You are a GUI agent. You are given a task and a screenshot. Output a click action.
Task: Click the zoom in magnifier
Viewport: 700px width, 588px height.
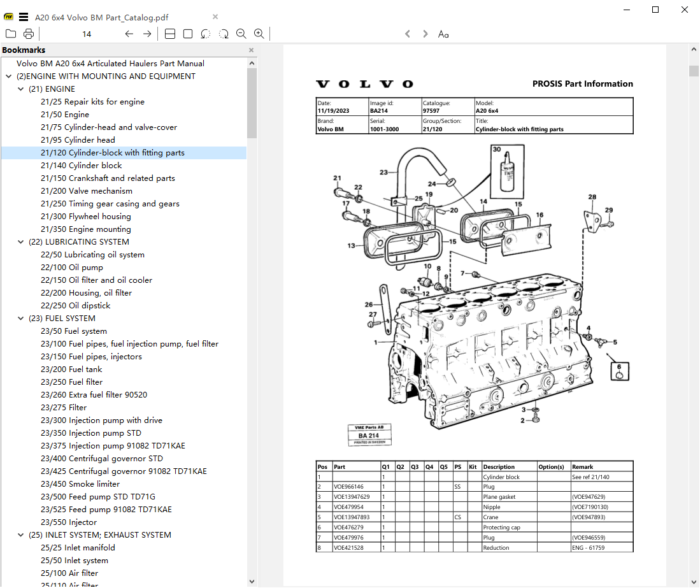pos(259,34)
